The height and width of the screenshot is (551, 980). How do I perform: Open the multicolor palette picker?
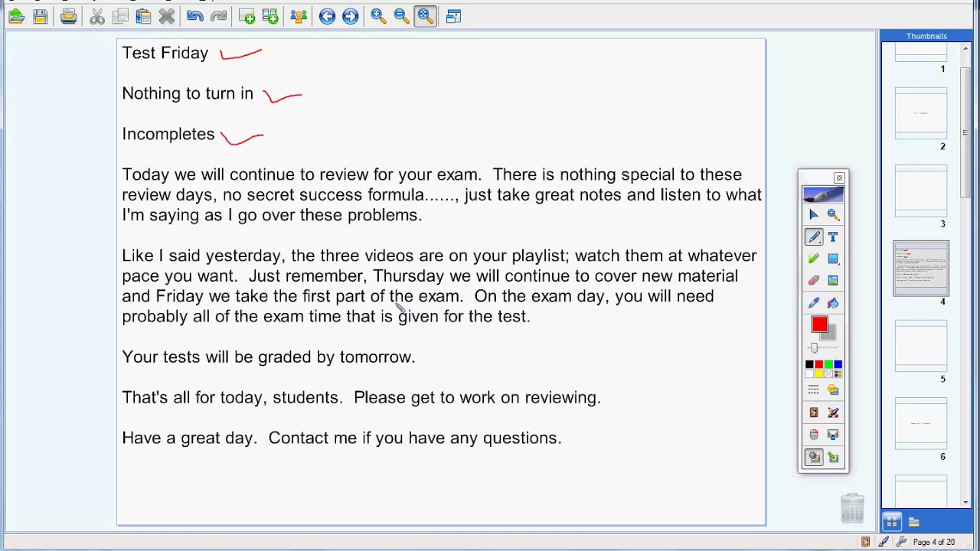[x=837, y=373]
